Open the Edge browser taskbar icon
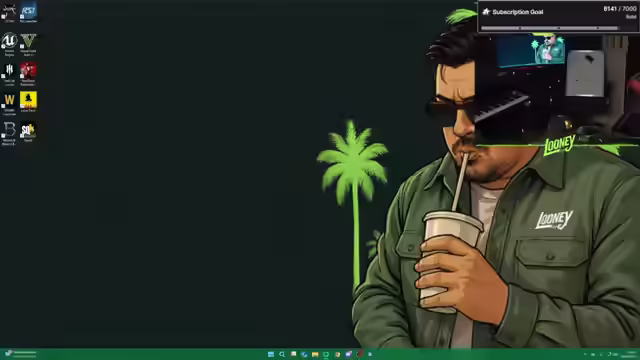640x360 pixels. click(304, 354)
